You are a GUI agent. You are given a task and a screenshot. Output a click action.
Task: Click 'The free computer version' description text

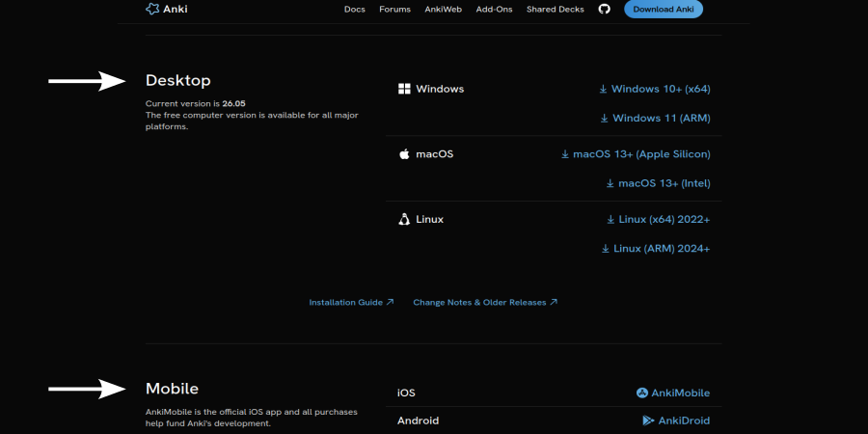tap(252, 121)
